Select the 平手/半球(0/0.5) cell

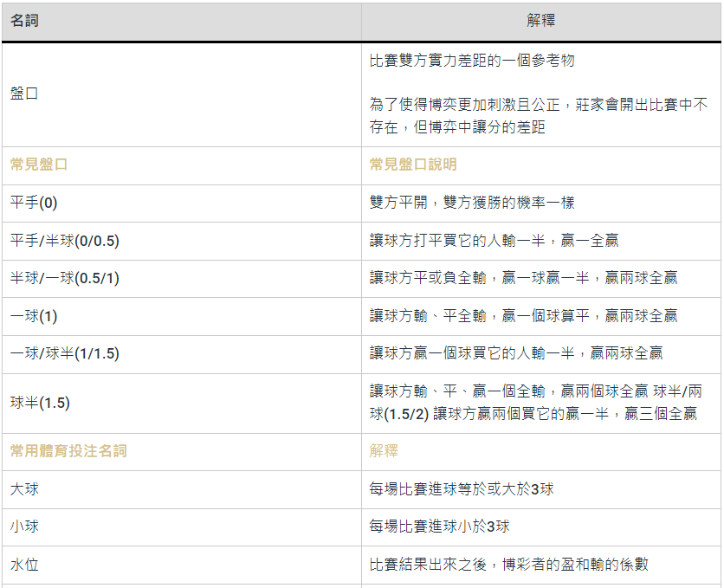(x=64, y=241)
